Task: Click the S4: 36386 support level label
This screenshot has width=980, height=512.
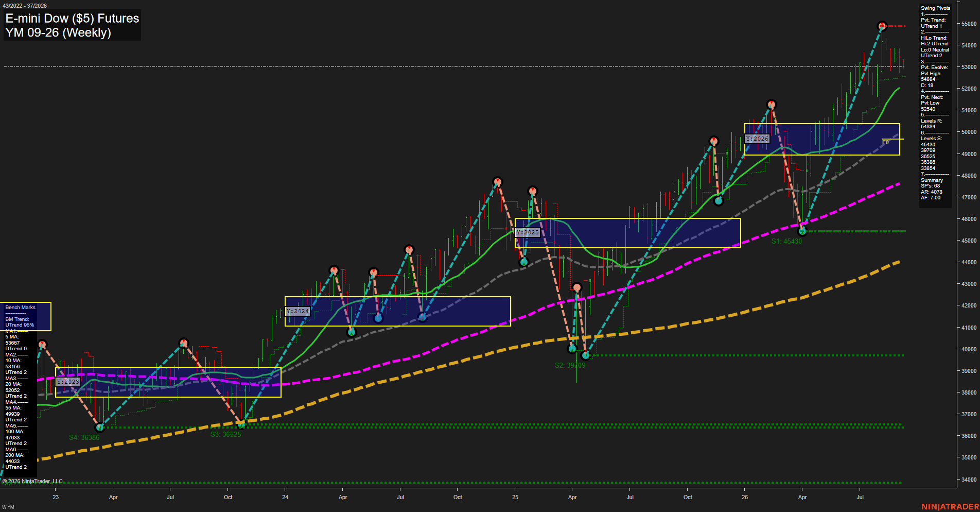Action: (x=84, y=437)
